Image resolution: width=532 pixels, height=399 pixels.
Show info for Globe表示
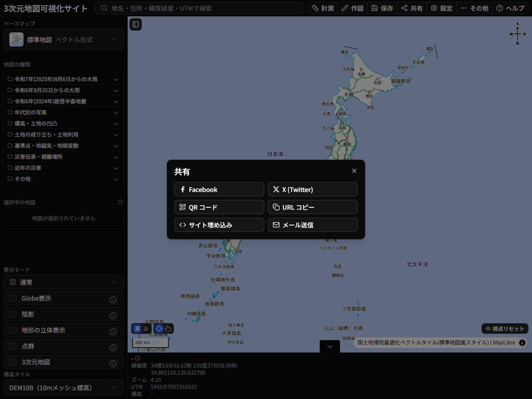click(x=113, y=300)
